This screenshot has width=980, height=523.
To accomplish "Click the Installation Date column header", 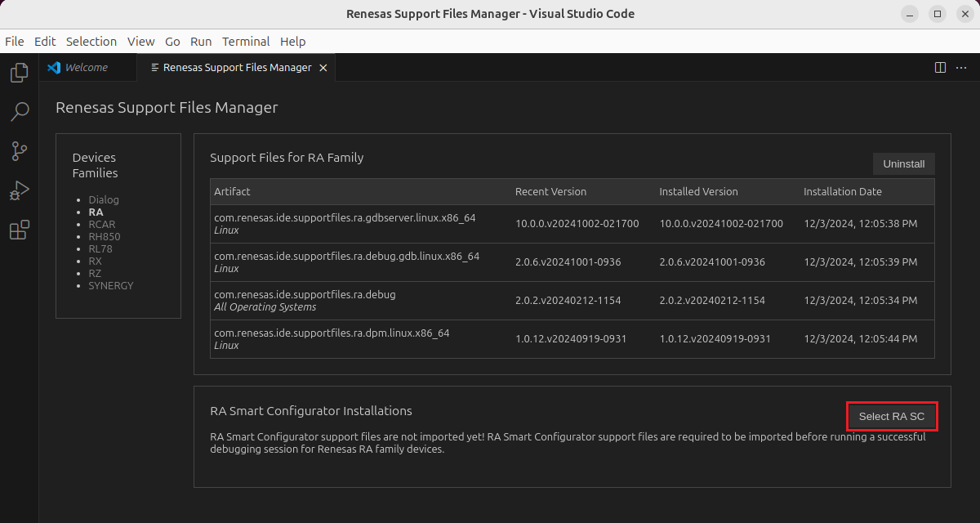I will click(843, 191).
